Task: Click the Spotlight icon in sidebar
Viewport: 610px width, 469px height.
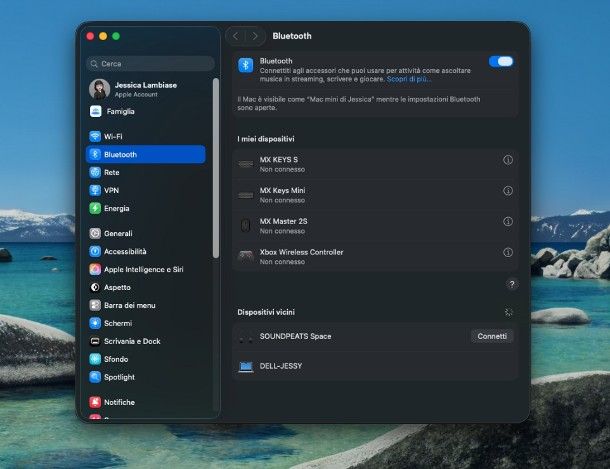Action: pos(95,377)
